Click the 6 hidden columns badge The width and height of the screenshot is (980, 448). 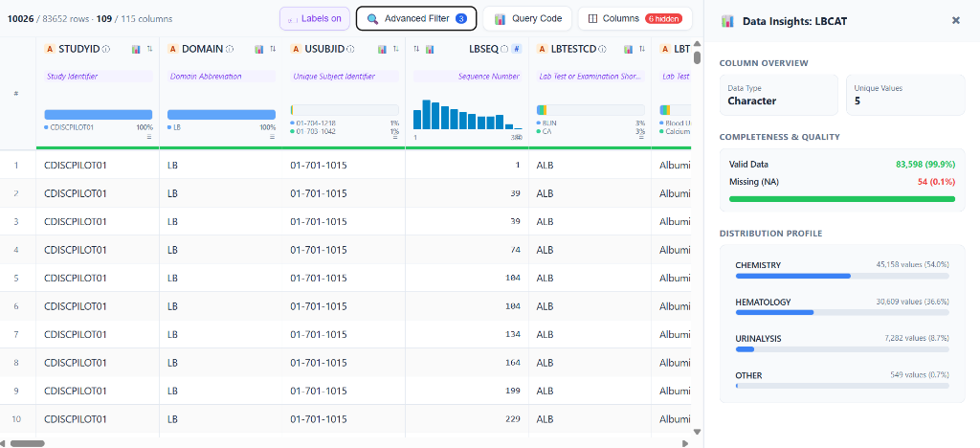[664, 19]
